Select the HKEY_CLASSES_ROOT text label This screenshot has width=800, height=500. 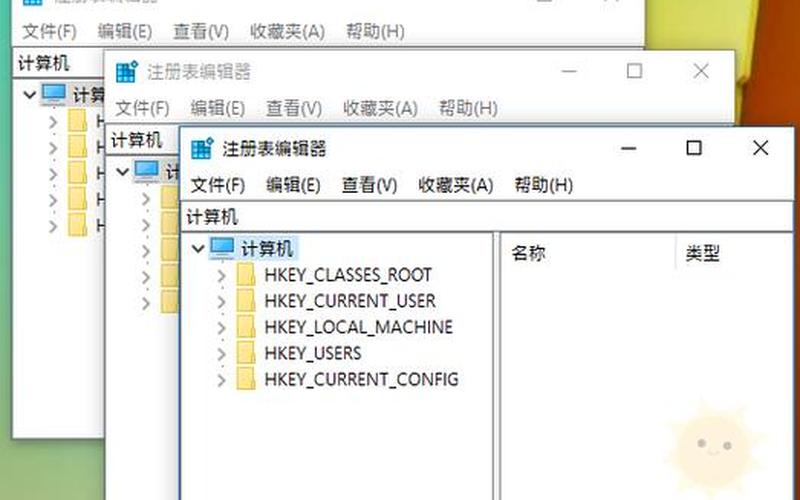point(348,275)
